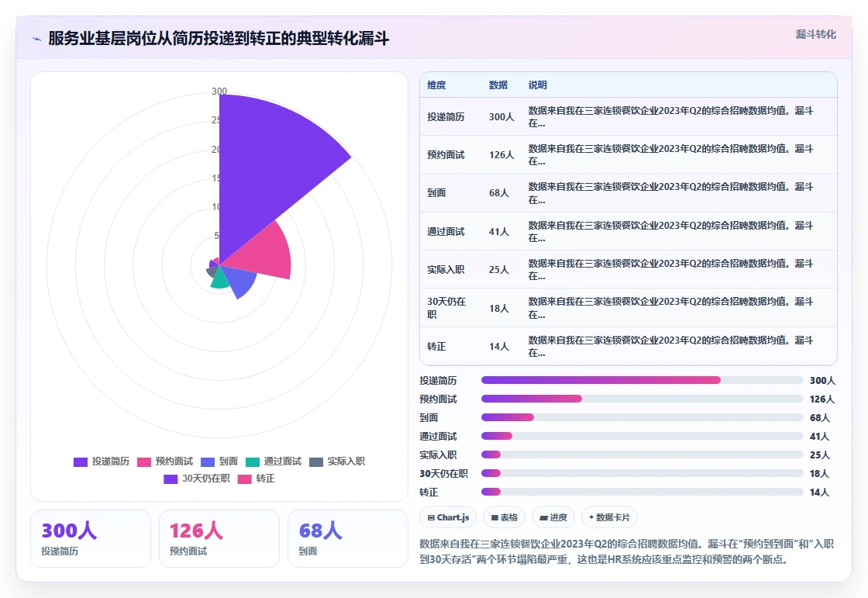Select the 进度 tag
The width and height of the screenshot is (868, 598).
coord(553,517)
